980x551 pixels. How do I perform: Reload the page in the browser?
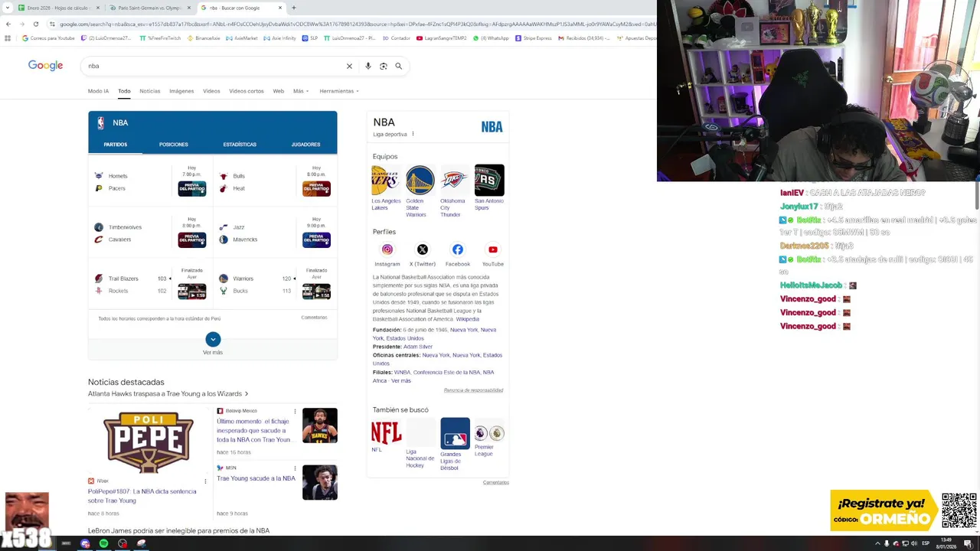[x=35, y=24]
